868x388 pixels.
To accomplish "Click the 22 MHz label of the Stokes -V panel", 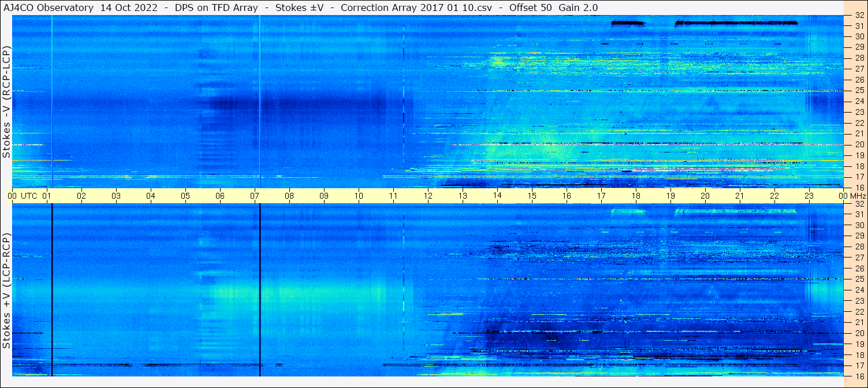I will (x=859, y=123).
